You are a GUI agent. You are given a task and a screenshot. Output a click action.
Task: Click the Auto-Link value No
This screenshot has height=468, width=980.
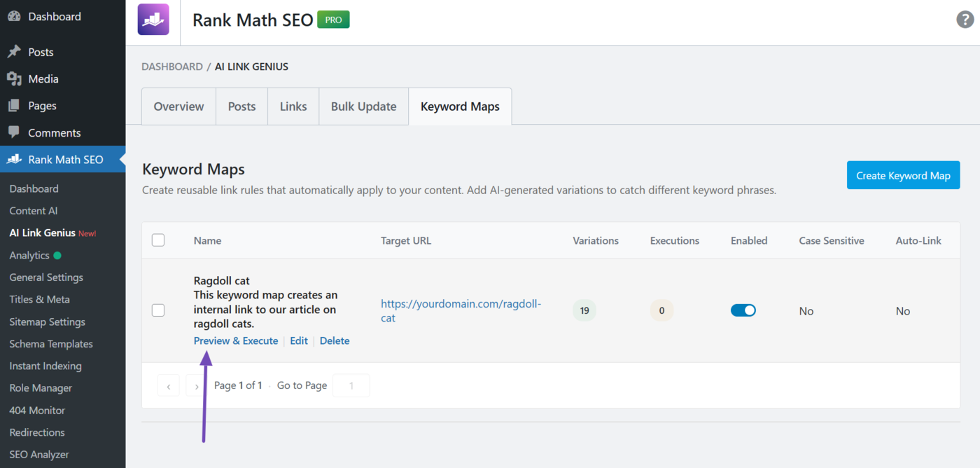coord(903,311)
